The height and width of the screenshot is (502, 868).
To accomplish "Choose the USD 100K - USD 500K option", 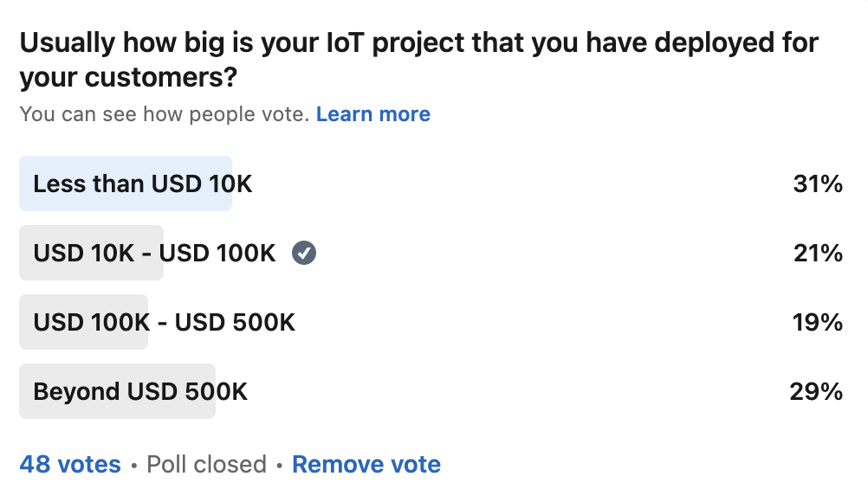I will click(164, 322).
